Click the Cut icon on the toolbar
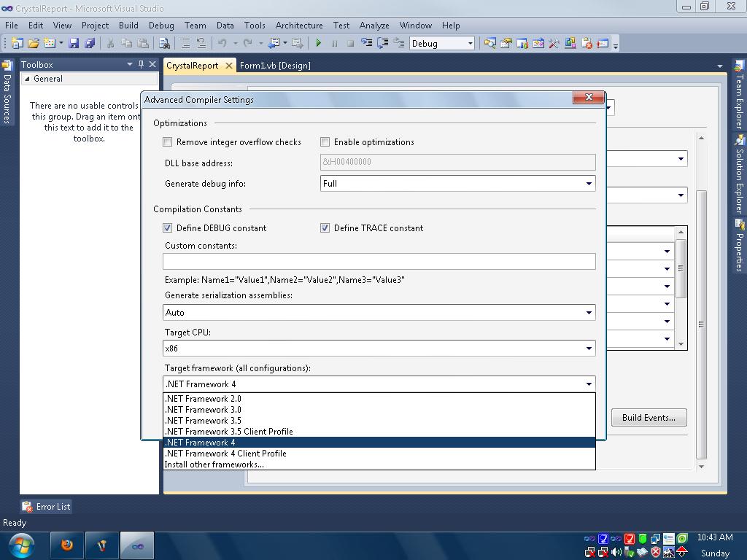Image resolution: width=747 pixels, height=560 pixels. click(x=112, y=42)
